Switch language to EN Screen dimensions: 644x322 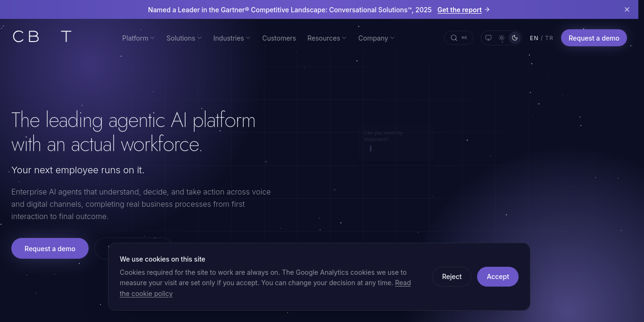tap(534, 38)
